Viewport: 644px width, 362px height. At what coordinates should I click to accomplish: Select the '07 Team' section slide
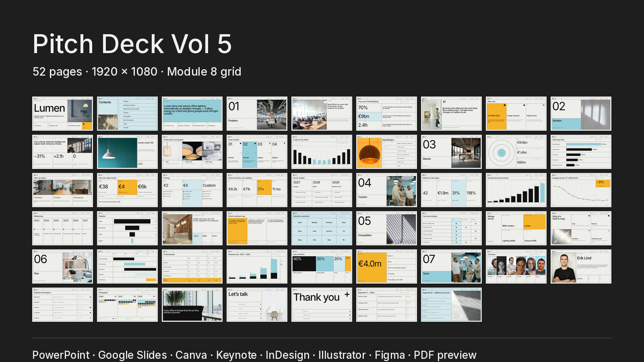[451, 267]
